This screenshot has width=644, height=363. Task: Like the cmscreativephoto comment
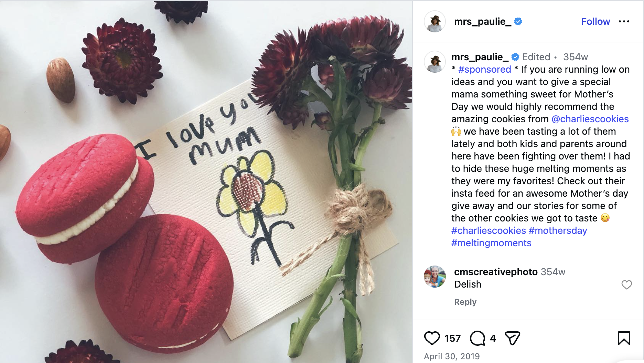click(626, 285)
